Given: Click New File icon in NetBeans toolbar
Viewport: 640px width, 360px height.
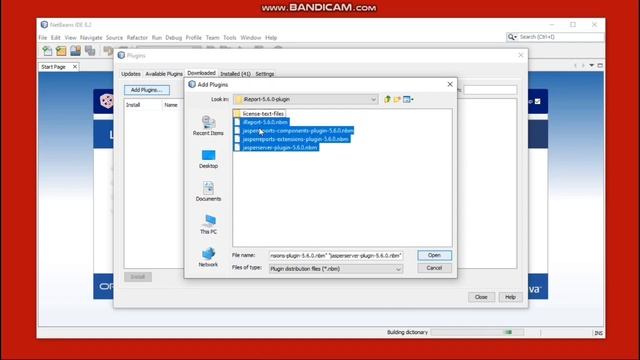Looking at the screenshot, I should click(47, 51).
